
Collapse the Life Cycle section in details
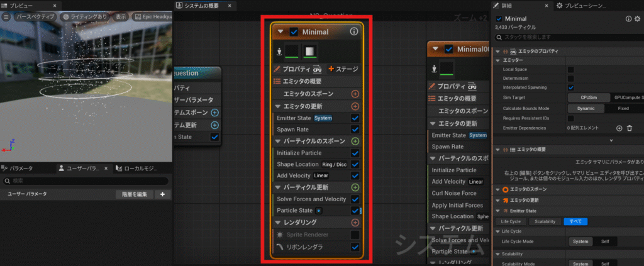tap(498, 231)
